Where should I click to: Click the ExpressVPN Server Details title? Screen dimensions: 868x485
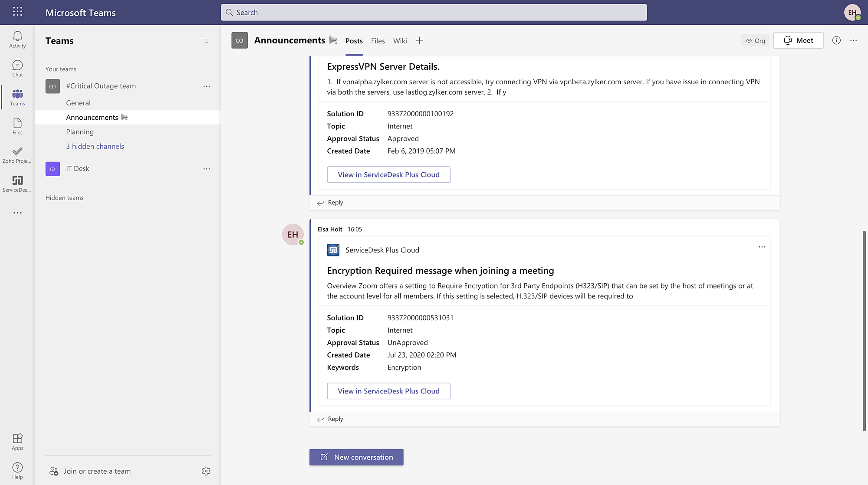tap(383, 67)
